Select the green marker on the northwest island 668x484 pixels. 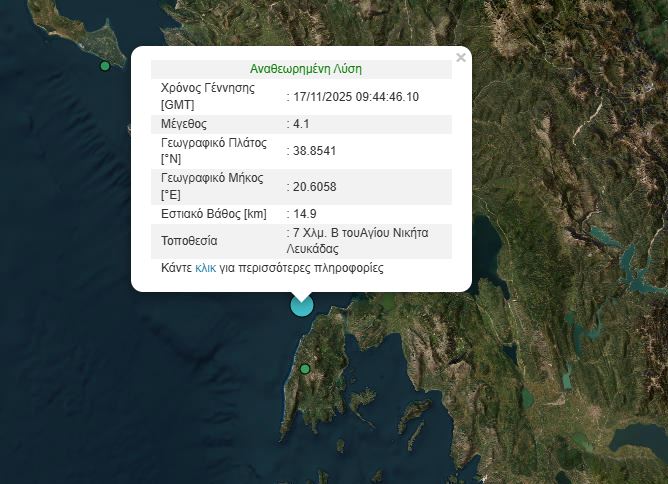click(105, 66)
